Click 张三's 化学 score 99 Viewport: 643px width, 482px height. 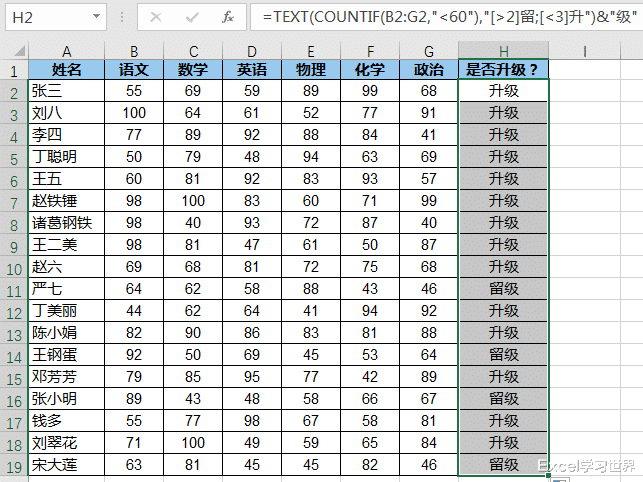370,91
